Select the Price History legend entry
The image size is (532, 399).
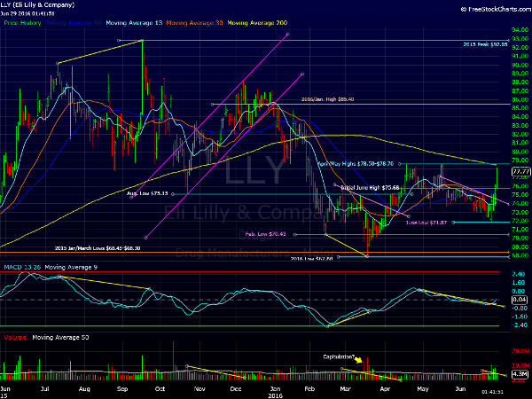(x=22, y=23)
